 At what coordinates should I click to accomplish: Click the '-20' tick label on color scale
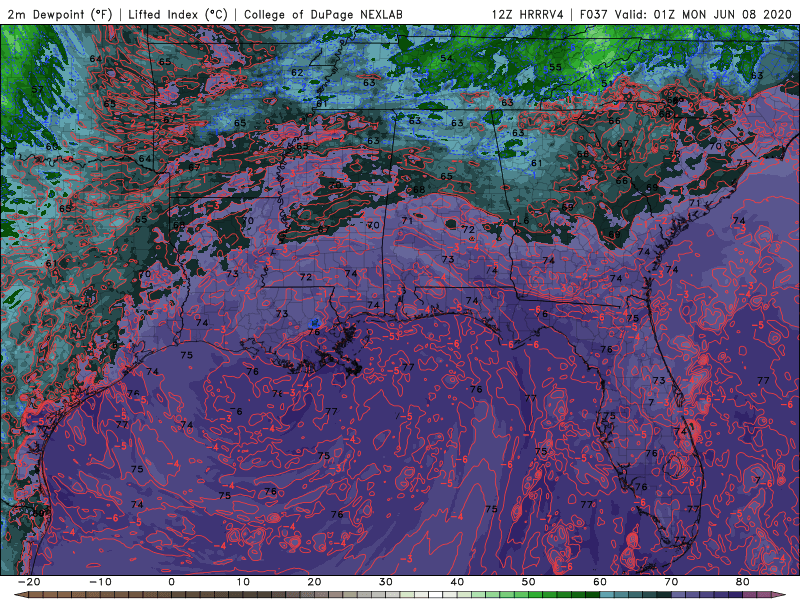coord(29,582)
